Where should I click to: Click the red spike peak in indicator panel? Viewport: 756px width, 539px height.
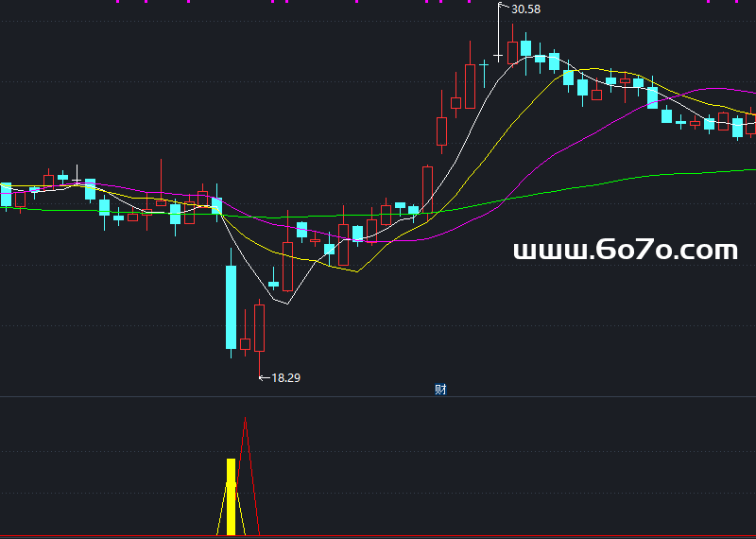(x=245, y=420)
